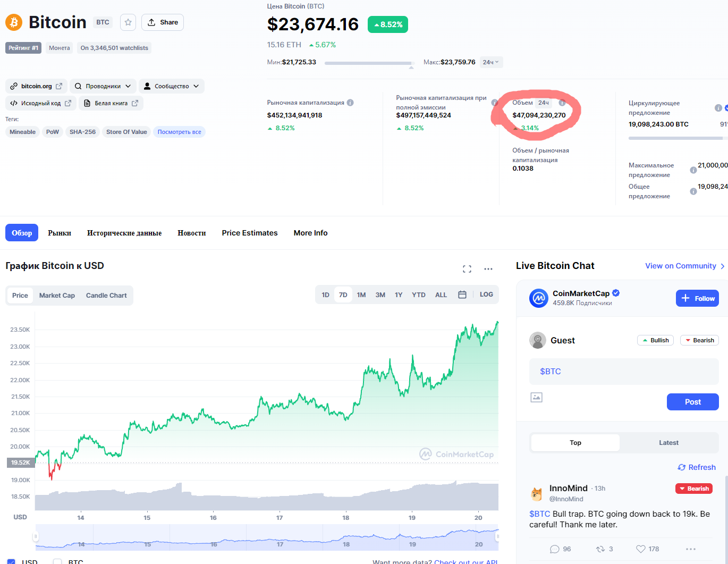This screenshot has width=728, height=564.
Task: Click the chart time range slider
Action: click(267, 537)
